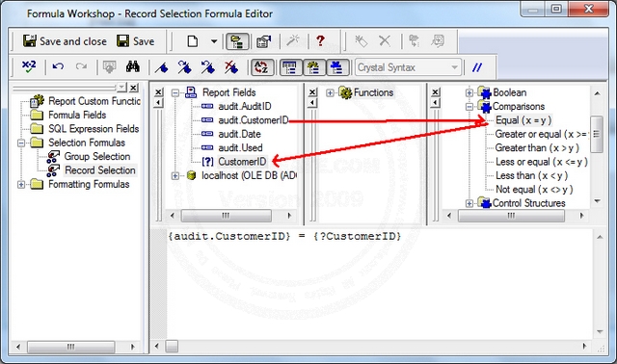
Task: Open the toggle properties display icon
Action: pyautogui.click(x=263, y=41)
